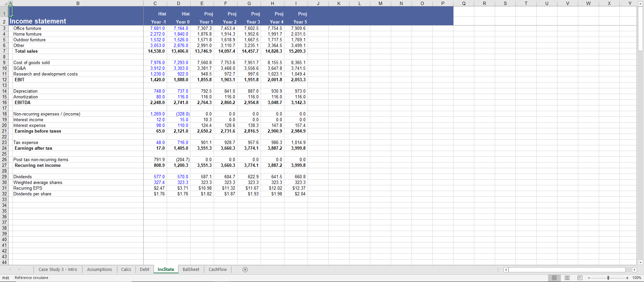Go to the Debt sheet tab

point(145,270)
